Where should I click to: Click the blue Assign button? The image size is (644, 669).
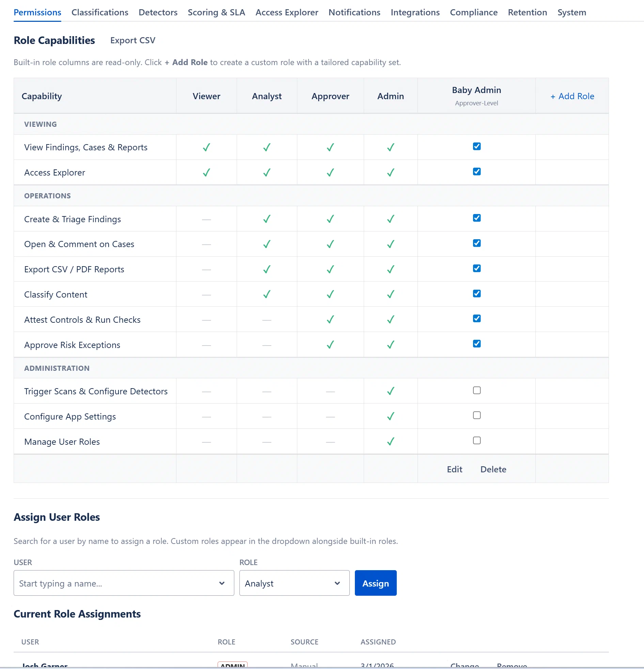coord(376,583)
